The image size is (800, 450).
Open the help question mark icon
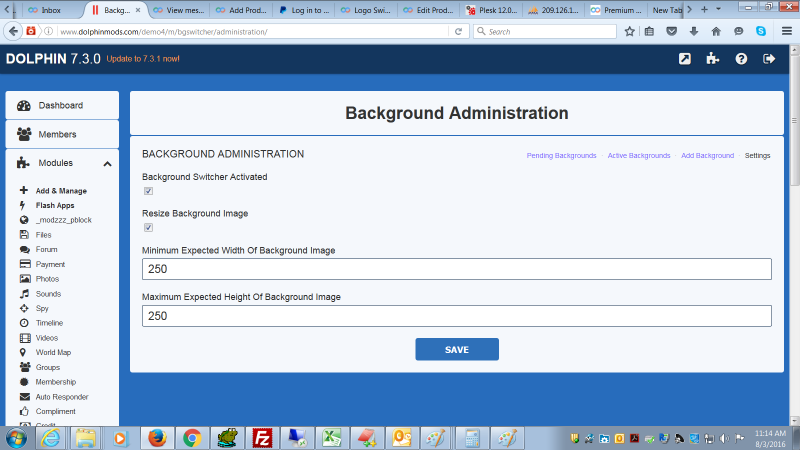(x=741, y=59)
